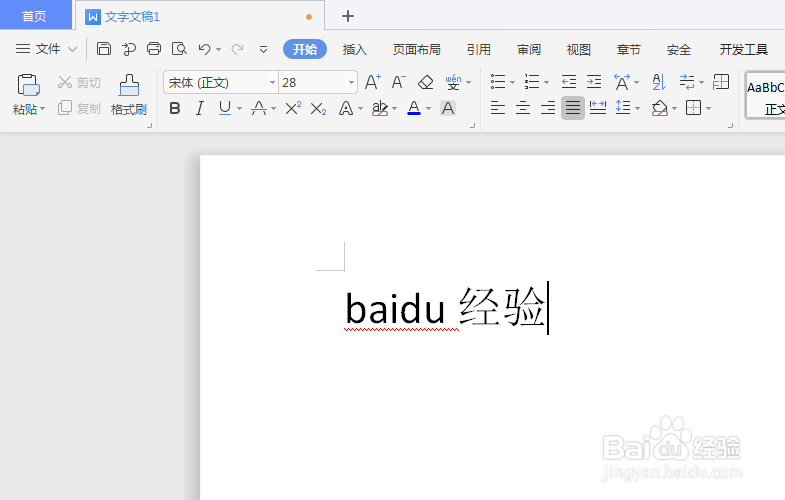Click the Undo arrow icon
The width and height of the screenshot is (785, 500).
[204, 49]
